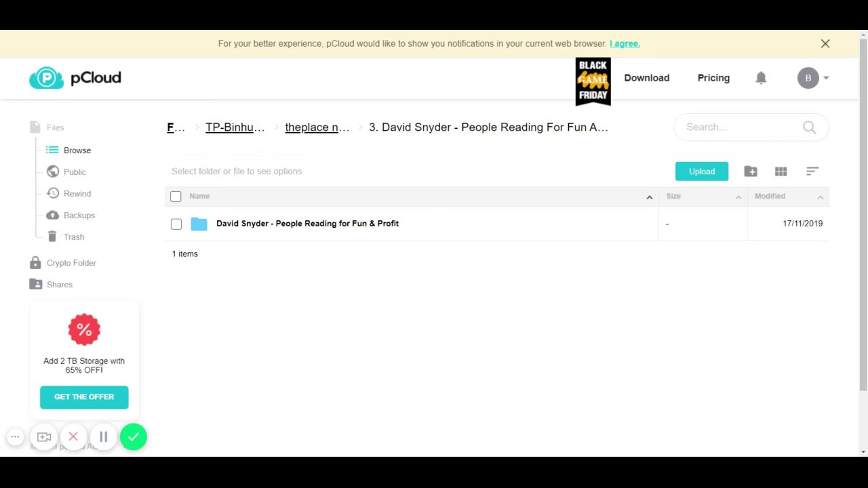This screenshot has height=488, width=868.
Task: Sort by the Name column header
Action: [x=199, y=196]
